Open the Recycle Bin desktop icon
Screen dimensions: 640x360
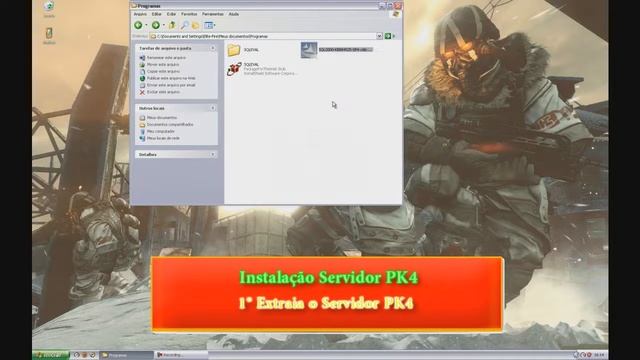(x=49, y=6)
